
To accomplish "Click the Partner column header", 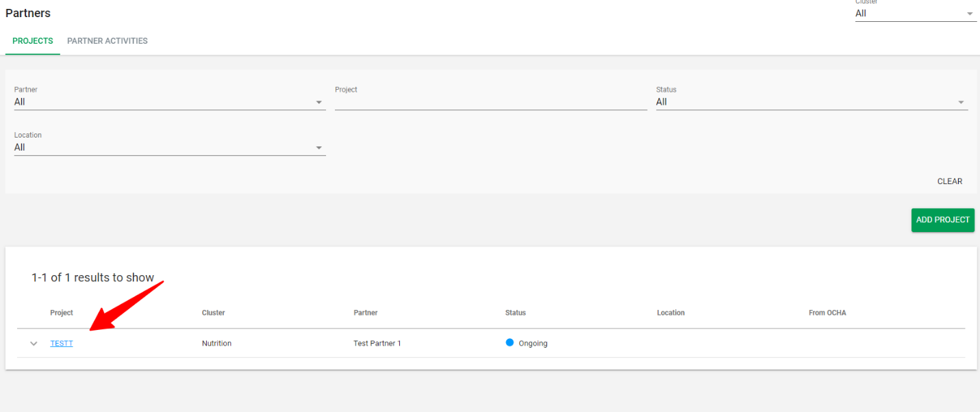I will pyautogui.click(x=366, y=313).
